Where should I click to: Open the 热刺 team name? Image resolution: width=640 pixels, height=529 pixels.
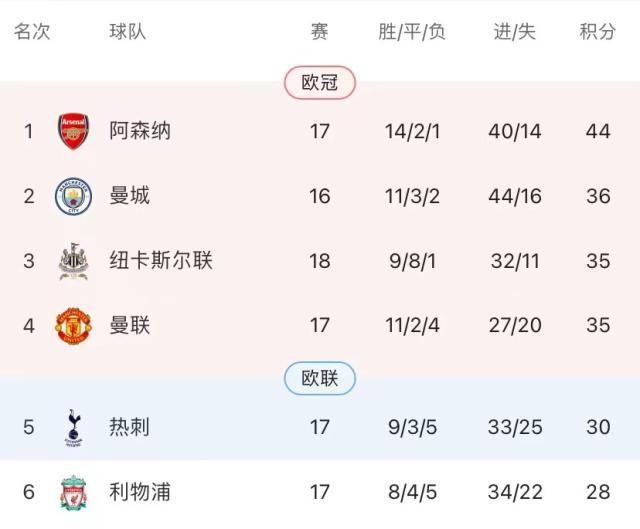click(130, 427)
